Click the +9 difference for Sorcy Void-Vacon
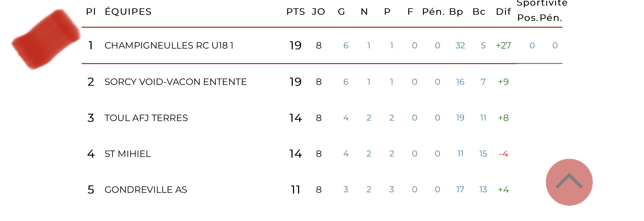This screenshot has height=221, width=644. 503,82
